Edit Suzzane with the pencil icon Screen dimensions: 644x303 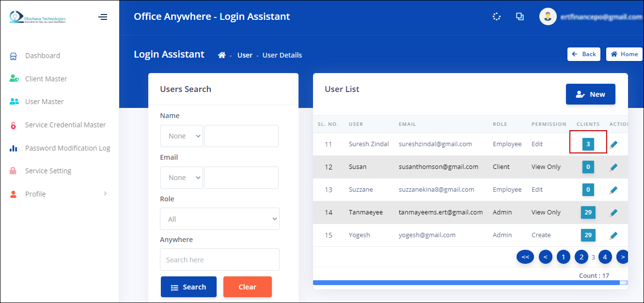pyautogui.click(x=613, y=190)
